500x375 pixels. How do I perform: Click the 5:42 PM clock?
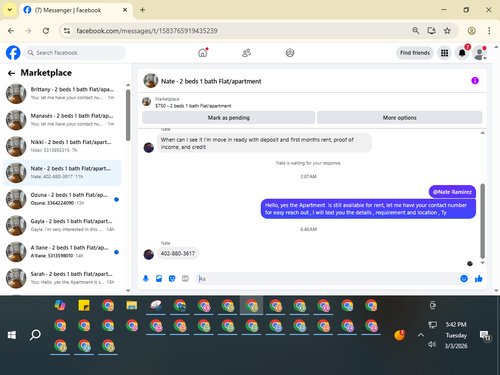pyautogui.click(x=456, y=324)
